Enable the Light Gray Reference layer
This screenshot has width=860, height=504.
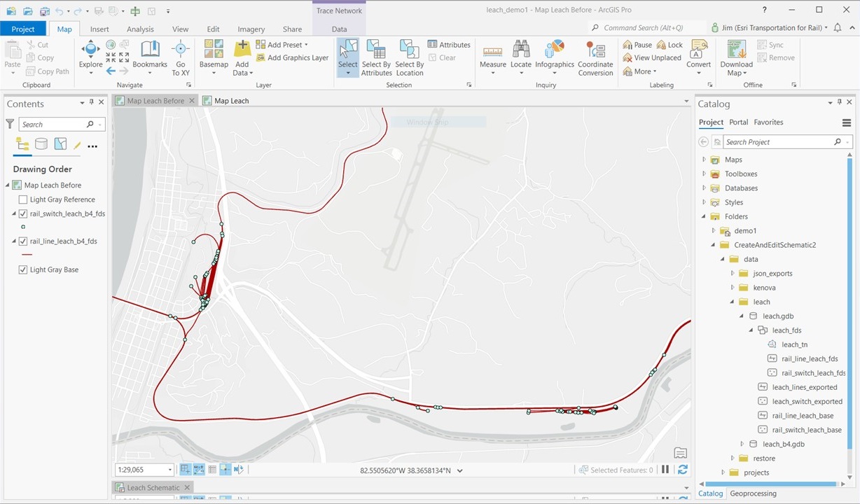point(23,199)
